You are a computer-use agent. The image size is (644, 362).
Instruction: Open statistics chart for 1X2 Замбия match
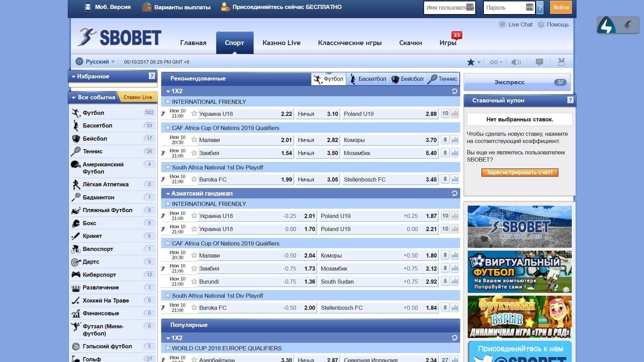point(455,153)
